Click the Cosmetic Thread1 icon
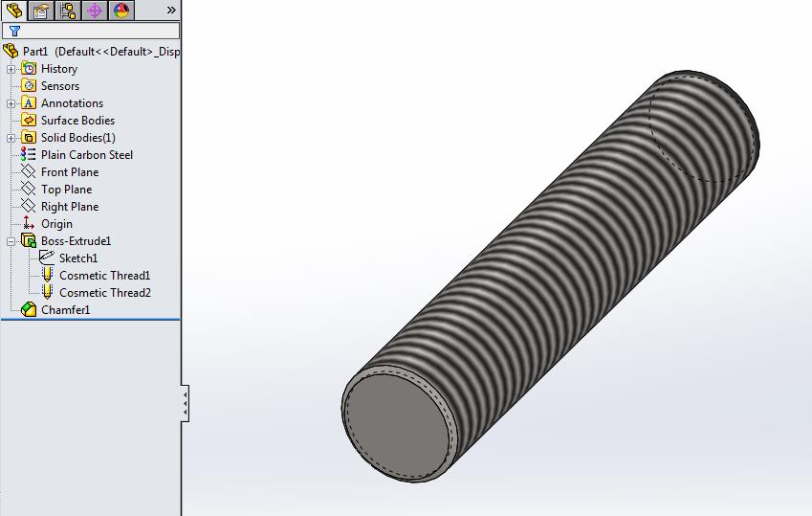This screenshot has width=812, height=516. coord(47,275)
